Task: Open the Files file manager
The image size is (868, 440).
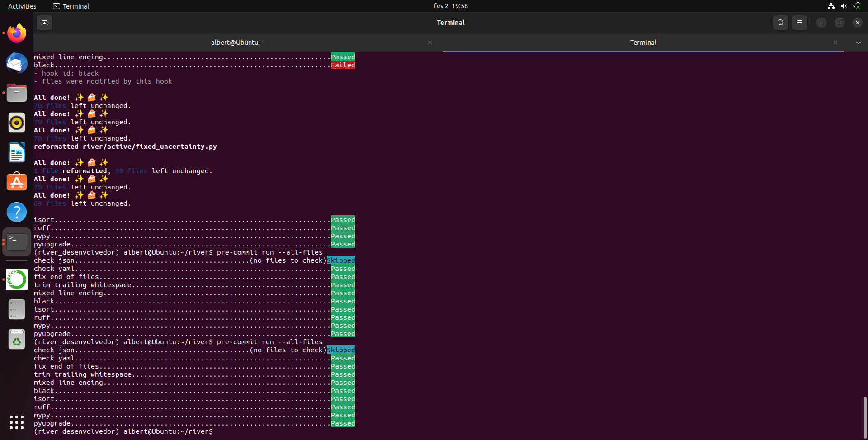Action: pos(16,93)
